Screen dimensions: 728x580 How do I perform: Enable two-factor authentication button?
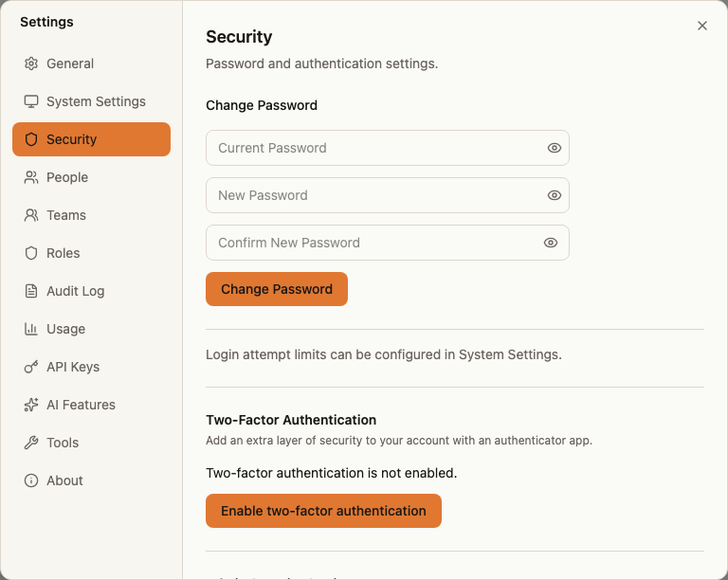(323, 511)
